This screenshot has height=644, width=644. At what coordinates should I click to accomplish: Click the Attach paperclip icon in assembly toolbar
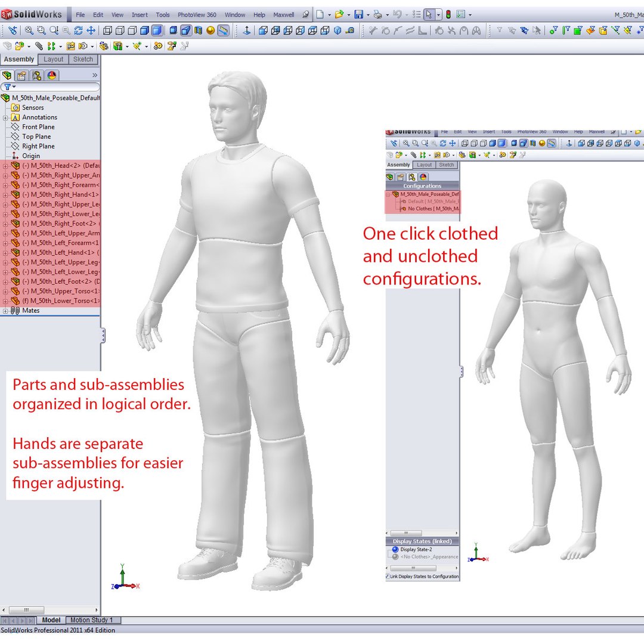[39, 46]
